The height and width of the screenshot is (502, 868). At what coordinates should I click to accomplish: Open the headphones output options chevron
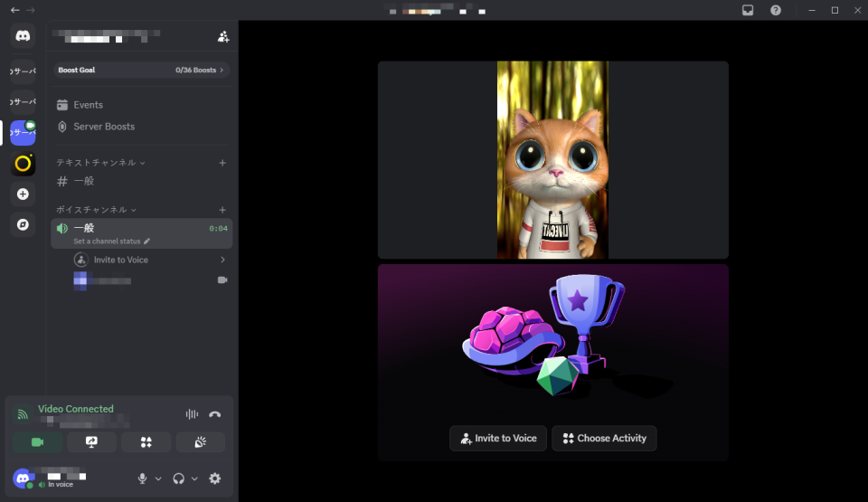(x=194, y=478)
